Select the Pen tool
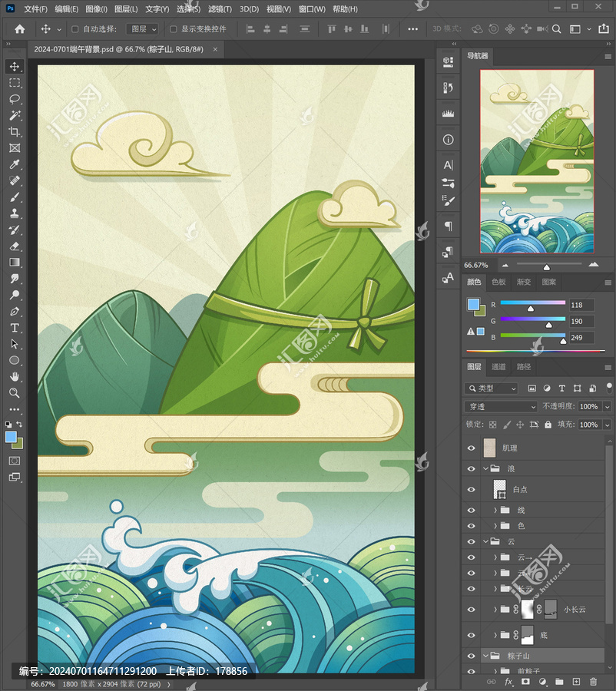Viewport: 616px width, 691px height. 15,312
